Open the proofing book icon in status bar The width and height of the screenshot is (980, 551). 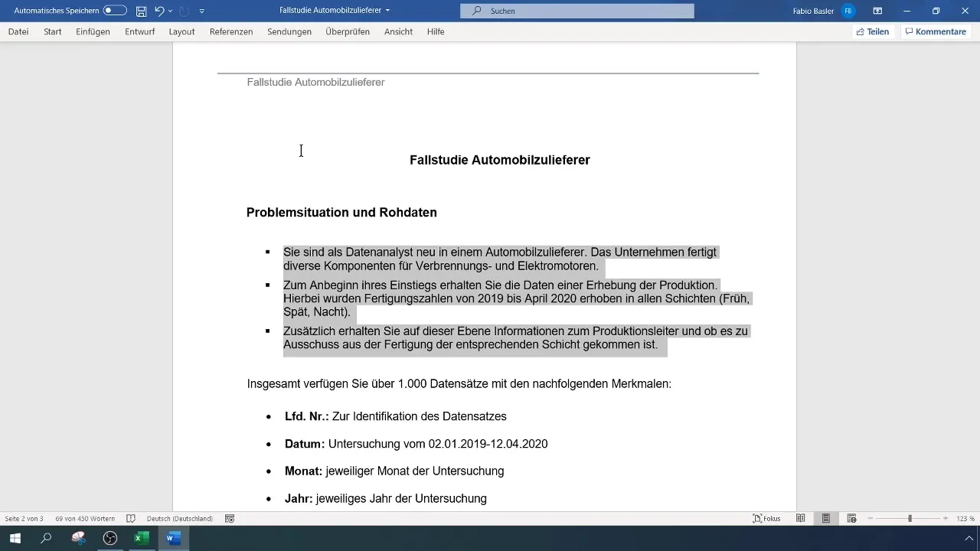131,518
